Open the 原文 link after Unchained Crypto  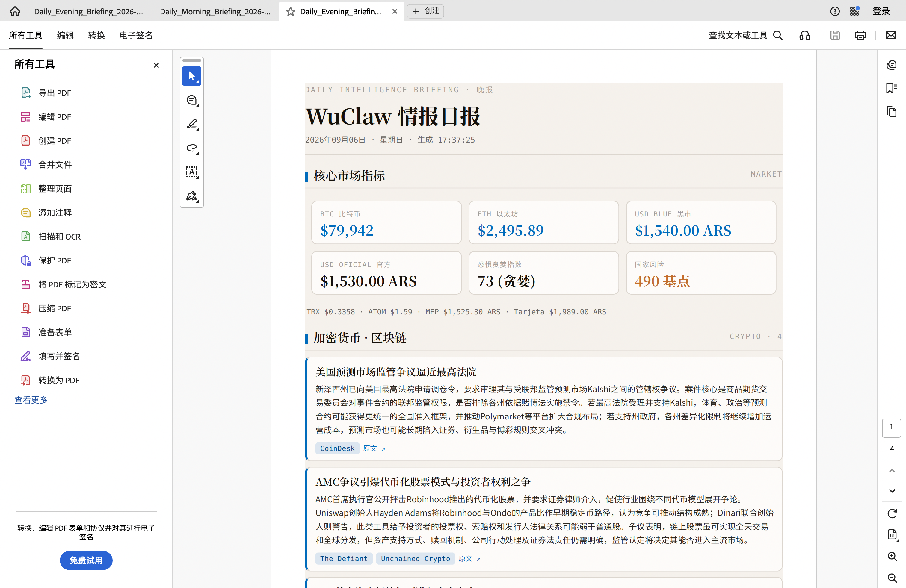coord(469,558)
